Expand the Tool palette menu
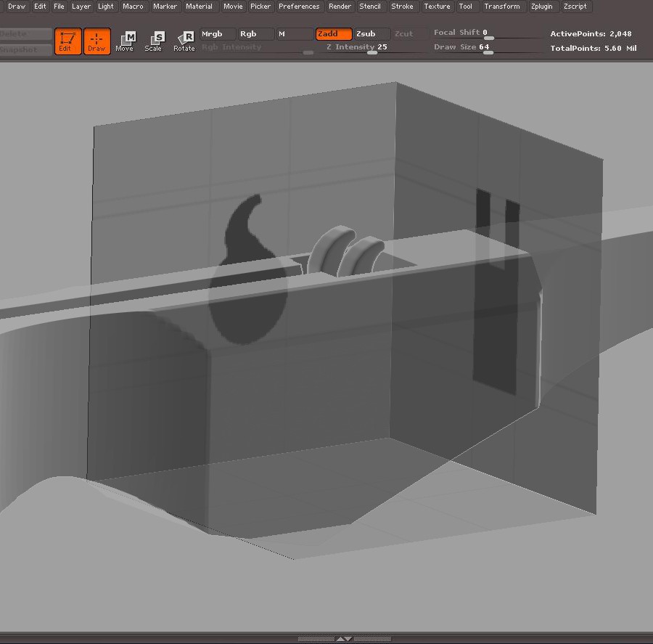 (466, 7)
